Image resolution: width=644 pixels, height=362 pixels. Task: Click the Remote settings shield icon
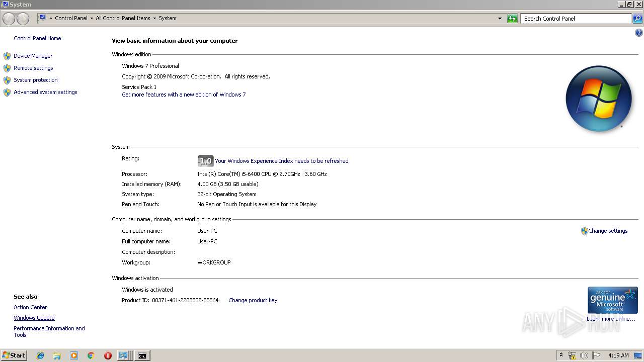(7, 68)
